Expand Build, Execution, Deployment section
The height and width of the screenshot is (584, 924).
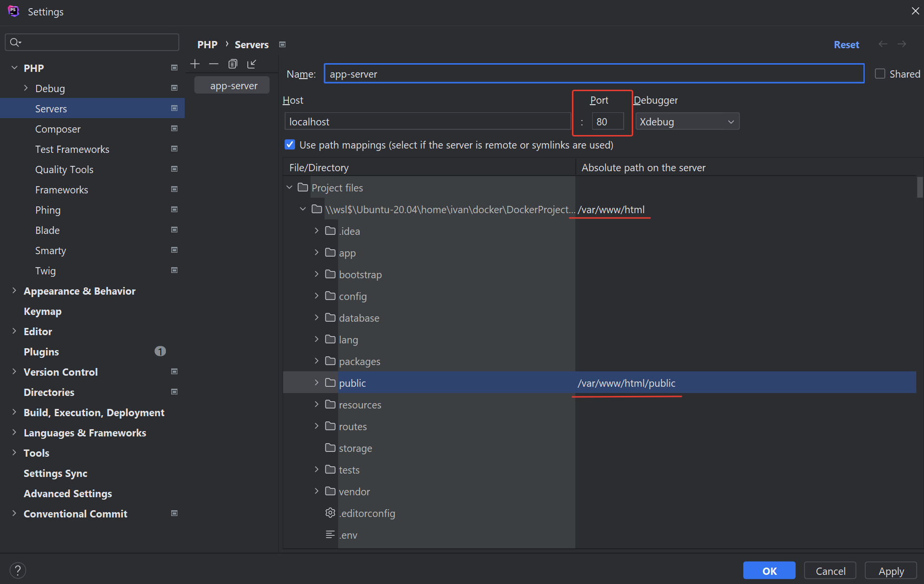[x=14, y=412]
